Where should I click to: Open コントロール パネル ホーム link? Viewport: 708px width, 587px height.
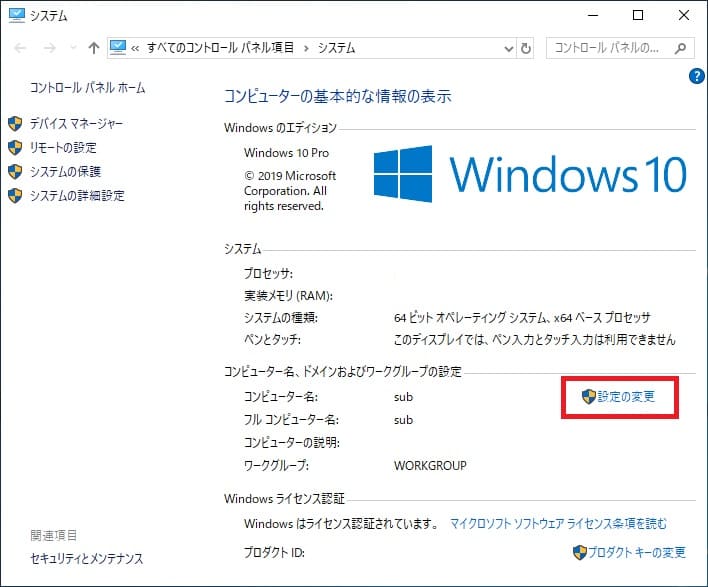coord(88,88)
